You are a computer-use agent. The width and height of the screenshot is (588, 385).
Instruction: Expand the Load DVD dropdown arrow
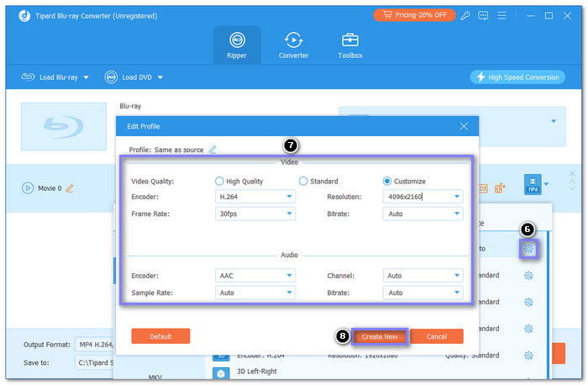tap(160, 77)
